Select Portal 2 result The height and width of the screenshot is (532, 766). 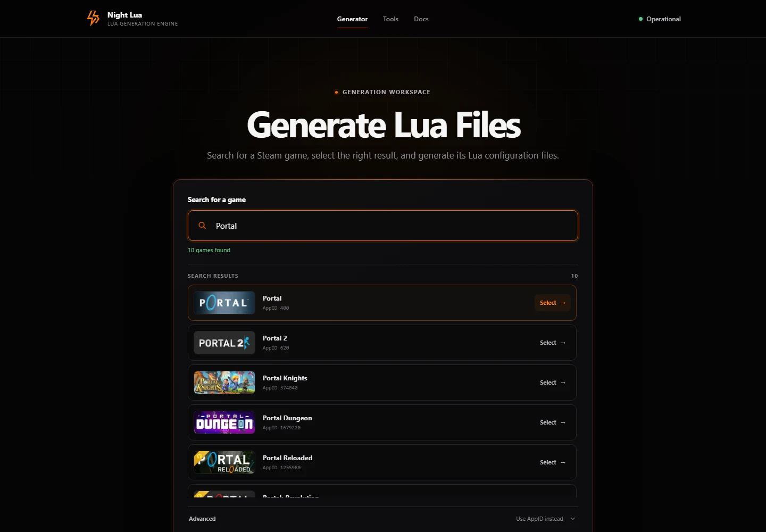tap(553, 343)
